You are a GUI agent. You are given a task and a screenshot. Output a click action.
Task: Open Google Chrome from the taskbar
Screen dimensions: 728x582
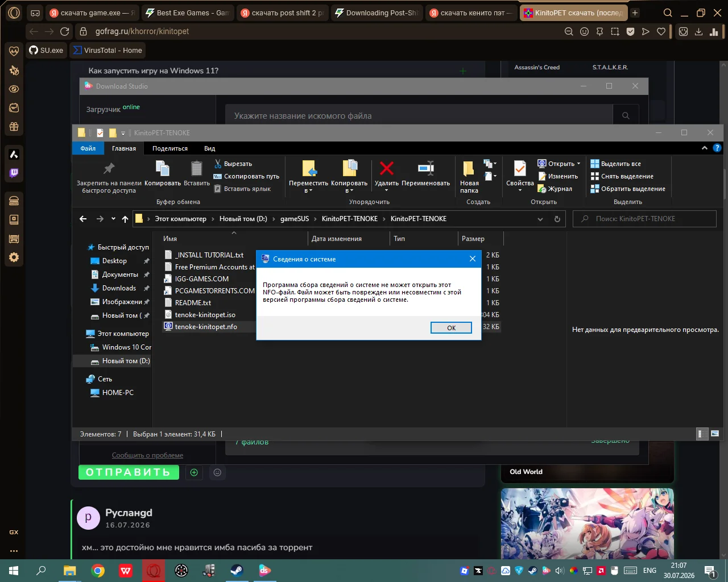(98, 571)
